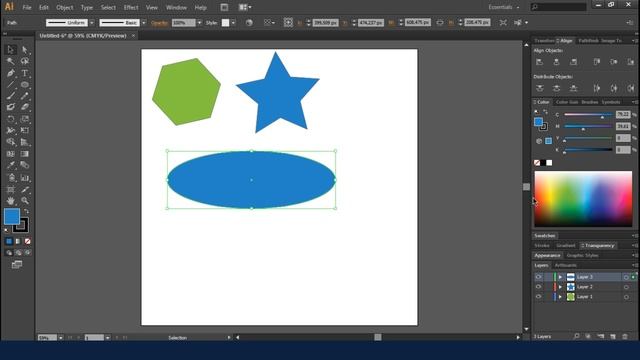Select the Zoom magnifier tool
This screenshot has height=360, width=640.
pyautogui.click(x=25, y=200)
